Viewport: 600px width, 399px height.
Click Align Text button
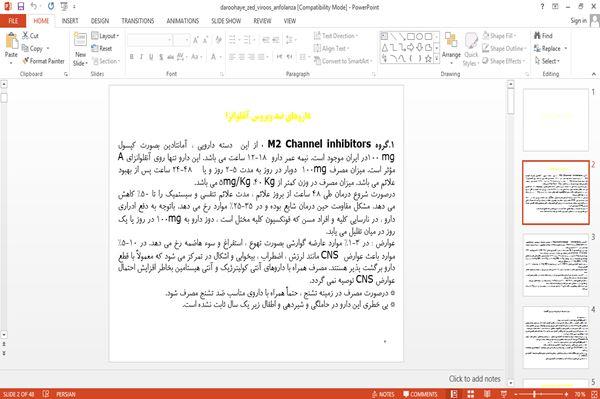[x=331, y=48]
